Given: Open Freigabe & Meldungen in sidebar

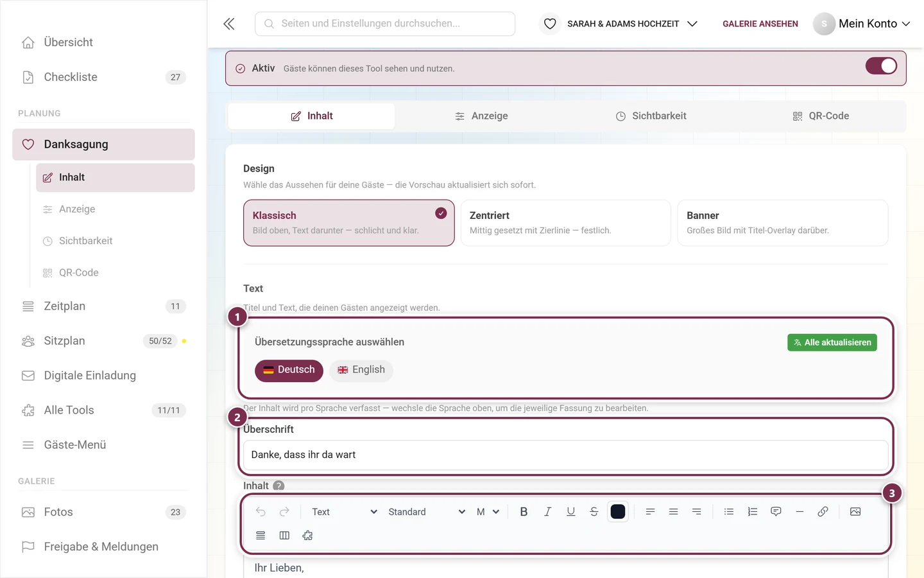Looking at the screenshot, I should (x=103, y=547).
